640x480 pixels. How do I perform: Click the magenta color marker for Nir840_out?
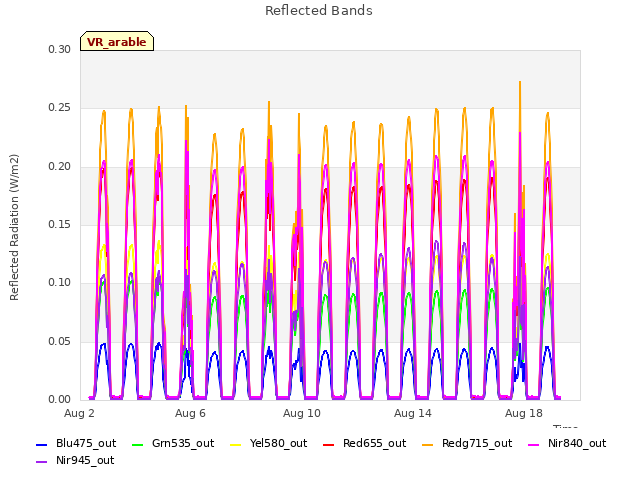tap(533, 444)
